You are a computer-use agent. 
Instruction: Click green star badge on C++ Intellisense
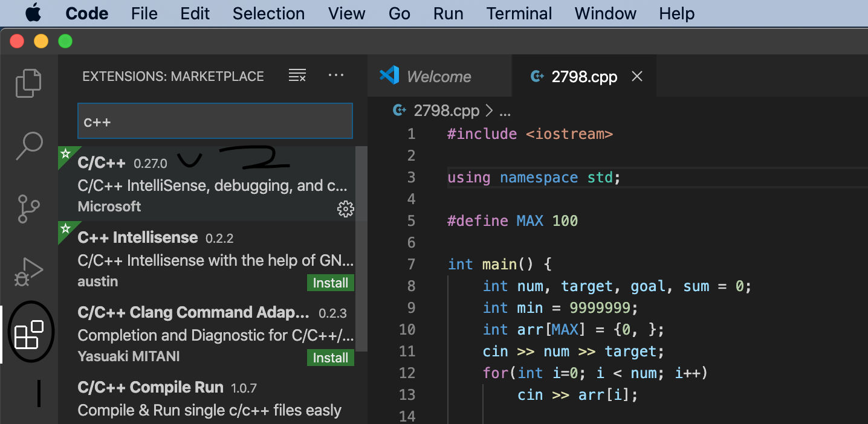pyautogui.click(x=65, y=228)
